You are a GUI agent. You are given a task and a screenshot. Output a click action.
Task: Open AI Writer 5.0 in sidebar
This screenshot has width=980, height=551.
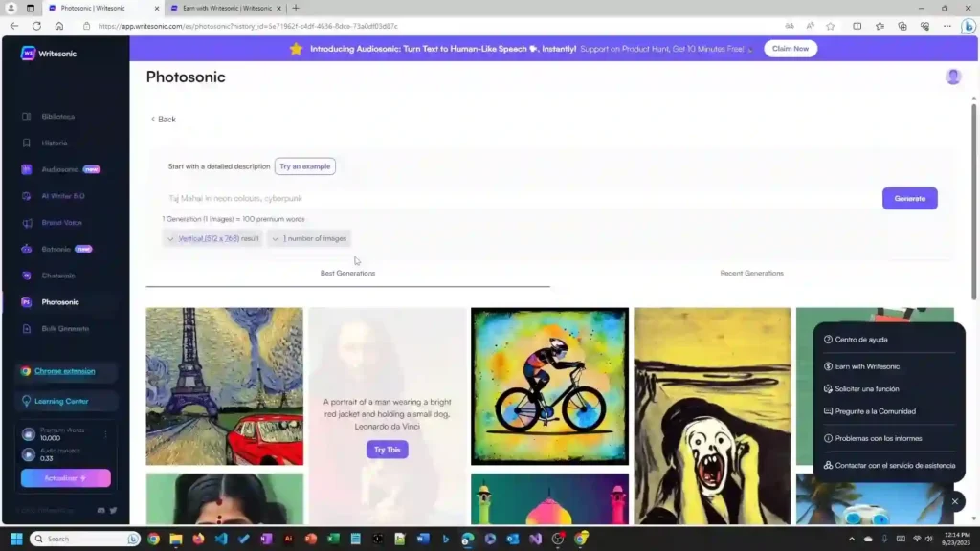point(62,196)
